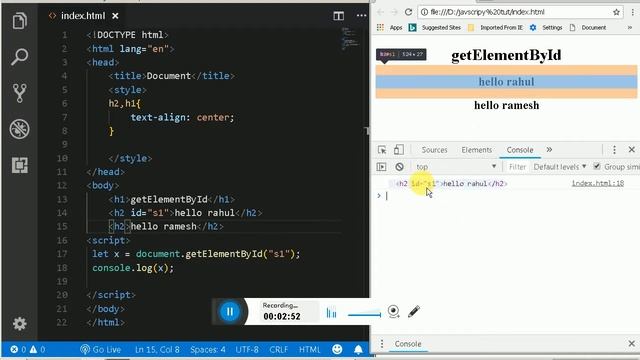The height and width of the screenshot is (360, 640).
Task: Select the Console tab in DevTools
Action: click(x=520, y=150)
